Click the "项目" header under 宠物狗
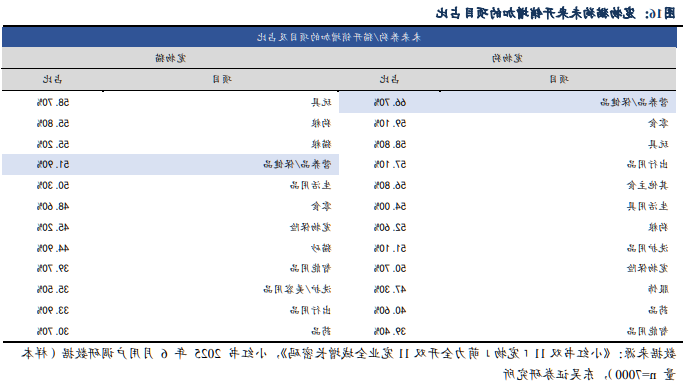Viewport: 684px width, 388px height. pos(559,79)
